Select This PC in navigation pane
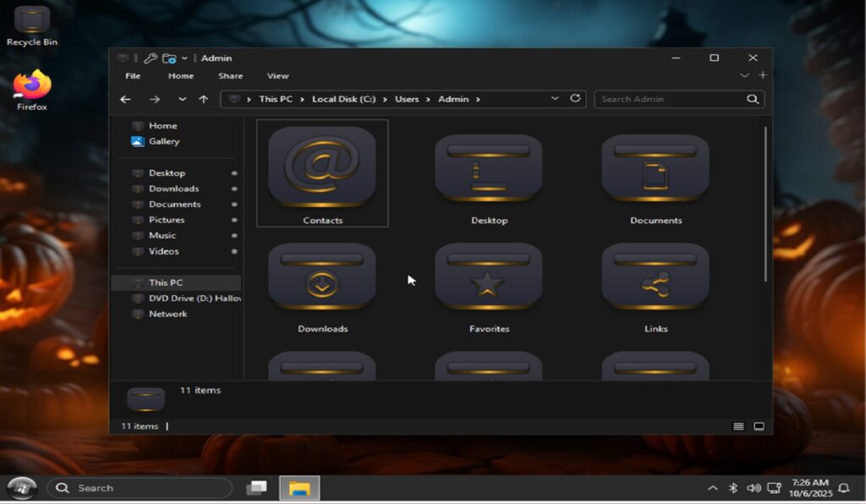The image size is (866, 504). click(x=165, y=282)
